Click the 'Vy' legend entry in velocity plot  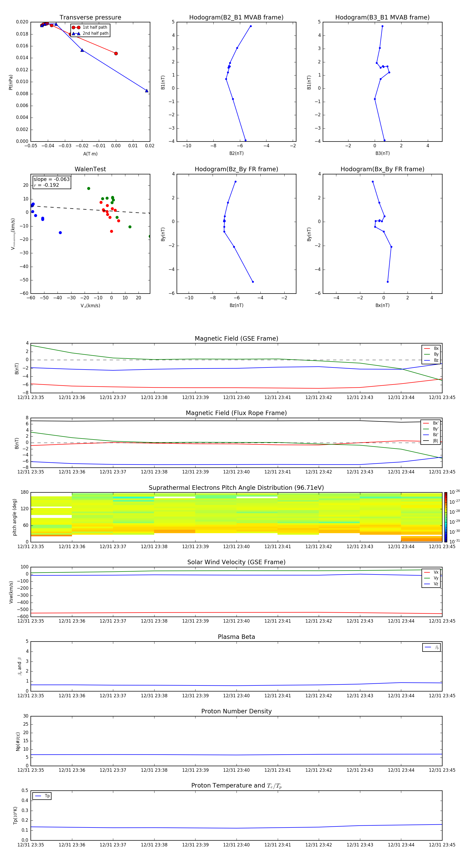click(x=431, y=578)
